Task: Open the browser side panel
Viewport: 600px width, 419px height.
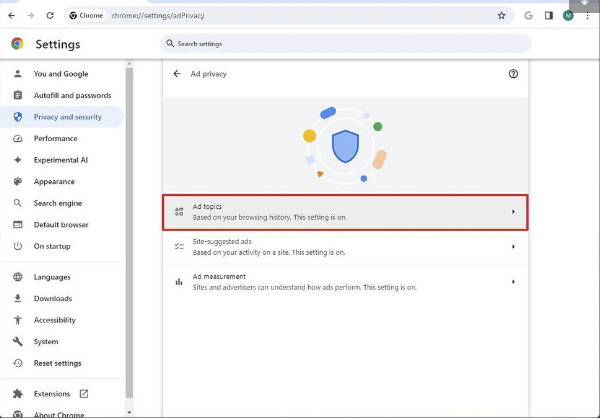Action: pos(549,16)
